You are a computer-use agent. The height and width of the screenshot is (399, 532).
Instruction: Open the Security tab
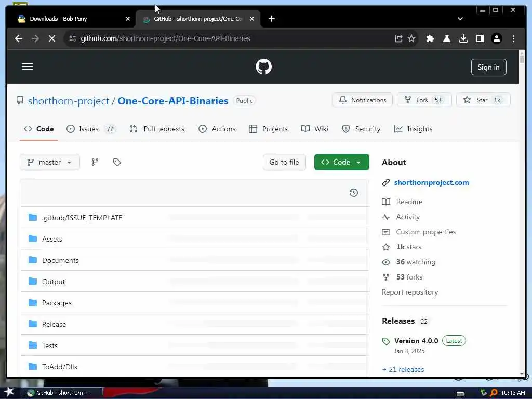(x=361, y=129)
